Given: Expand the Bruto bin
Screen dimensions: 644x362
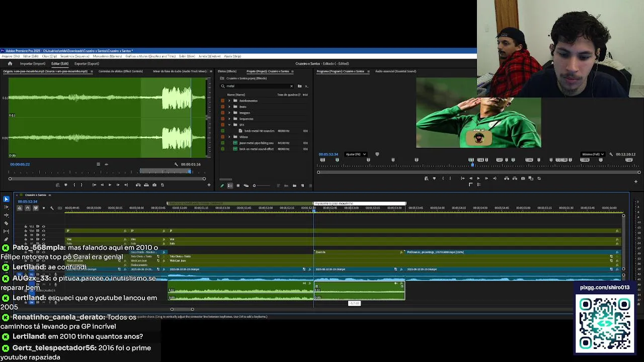Looking at the screenshot, I should coord(229,107).
